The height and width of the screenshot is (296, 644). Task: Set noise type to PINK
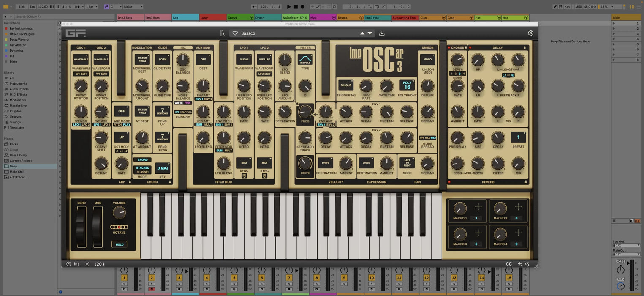point(187,103)
